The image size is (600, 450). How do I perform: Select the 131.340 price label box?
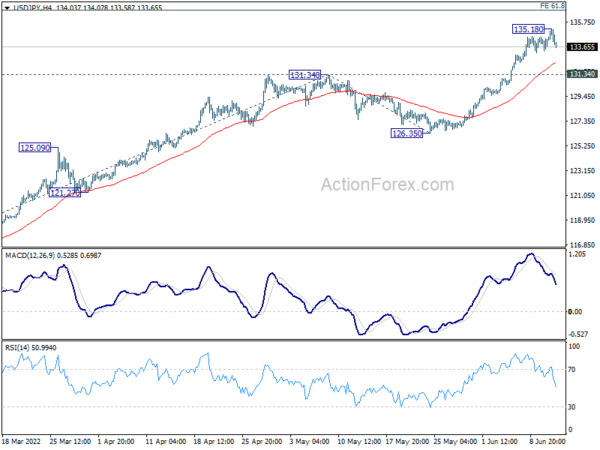click(305, 75)
